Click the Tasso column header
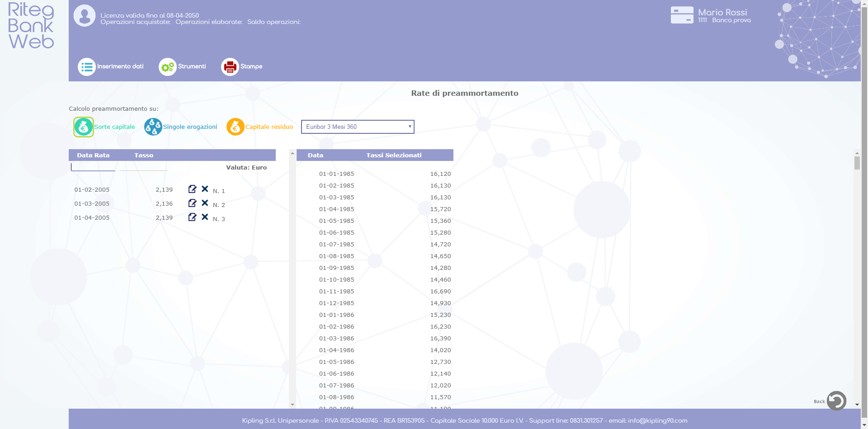The height and width of the screenshot is (429, 868). (144, 155)
